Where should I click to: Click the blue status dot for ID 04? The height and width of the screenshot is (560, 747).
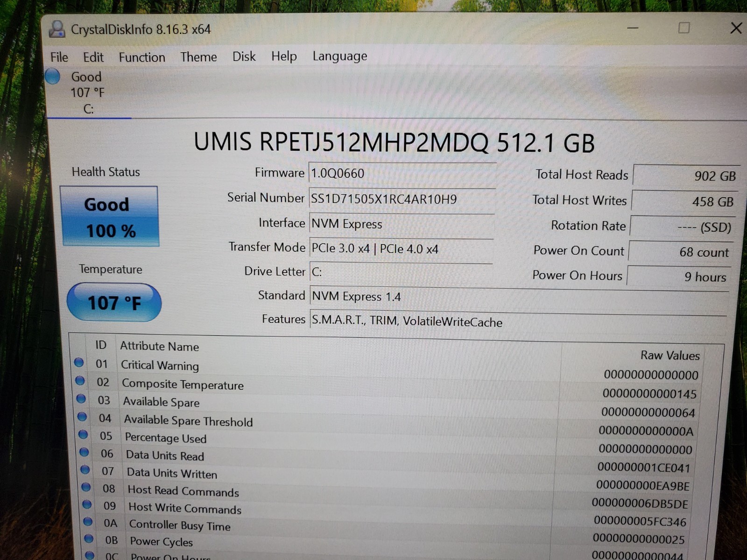(82, 416)
